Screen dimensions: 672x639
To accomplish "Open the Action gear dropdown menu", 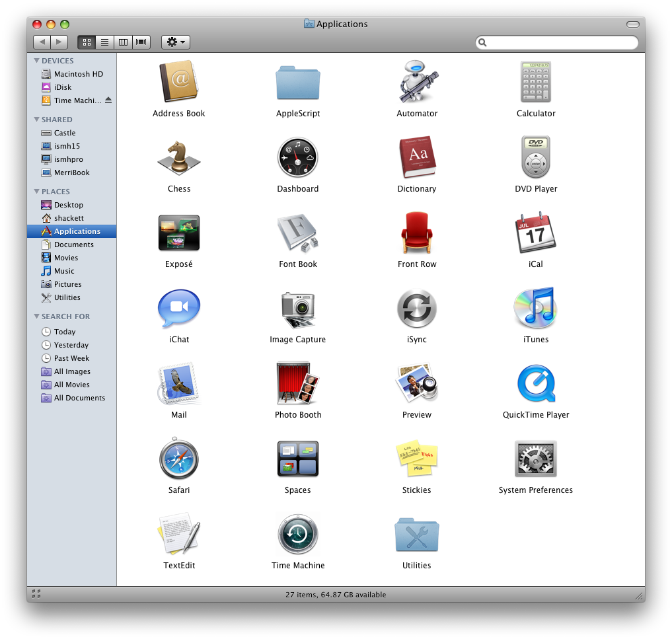I will pos(175,42).
